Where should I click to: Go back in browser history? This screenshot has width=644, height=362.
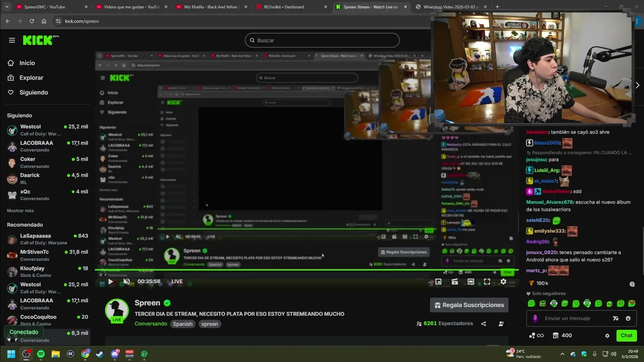coord(8,21)
